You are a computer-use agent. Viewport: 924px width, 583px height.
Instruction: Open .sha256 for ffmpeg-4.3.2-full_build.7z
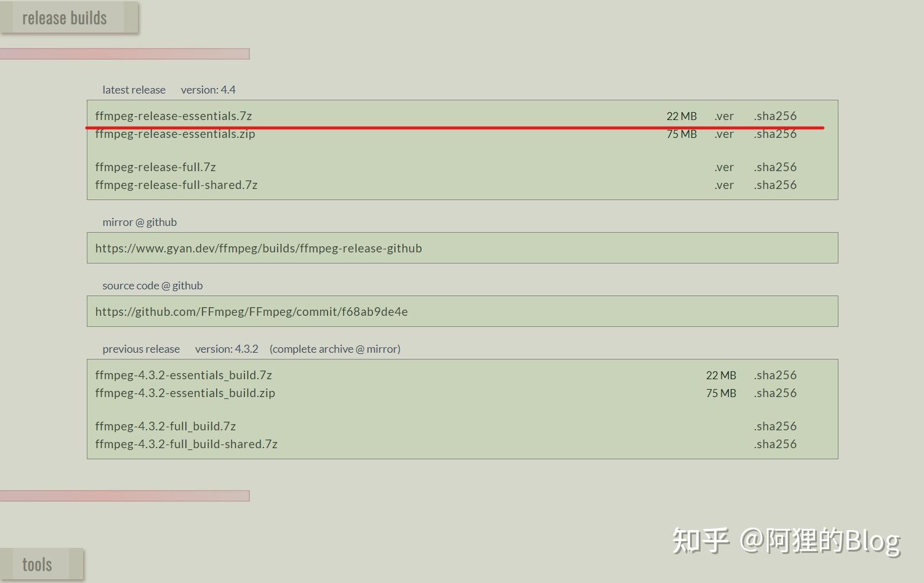(775, 426)
